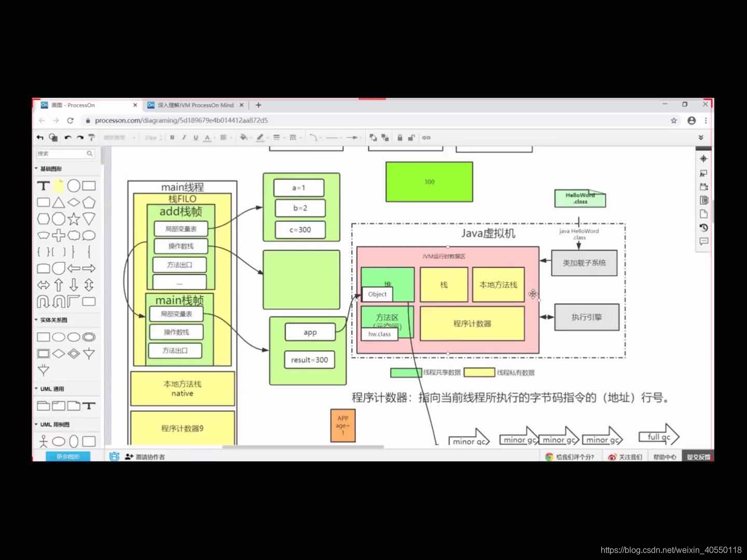Open the line width dropdown

pyautogui.click(x=278, y=137)
